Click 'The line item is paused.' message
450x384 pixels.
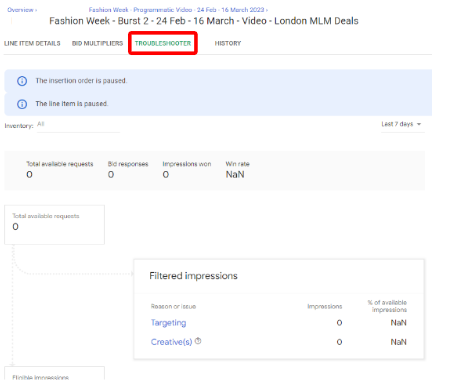click(x=72, y=104)
